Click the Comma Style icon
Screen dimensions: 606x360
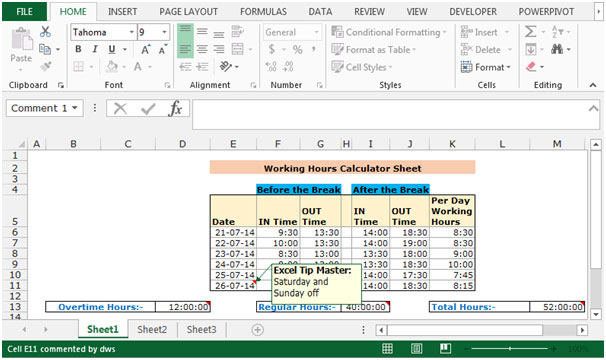[314, 49]
